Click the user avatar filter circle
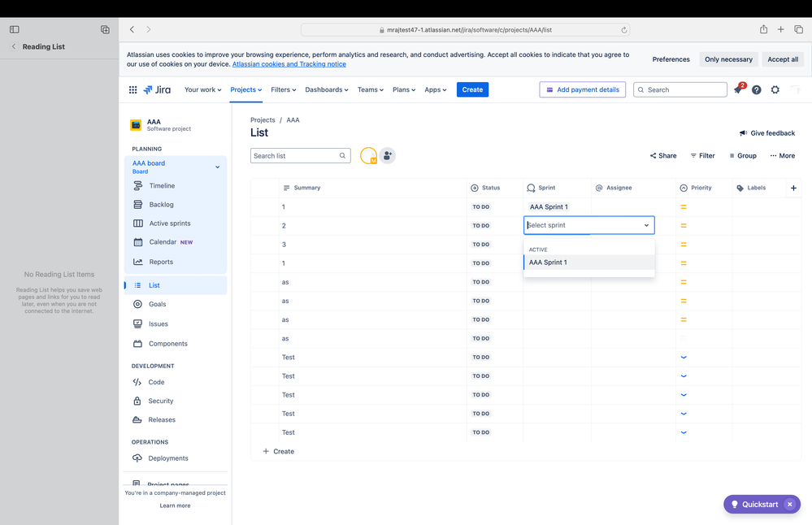 (x=369, y=155)
